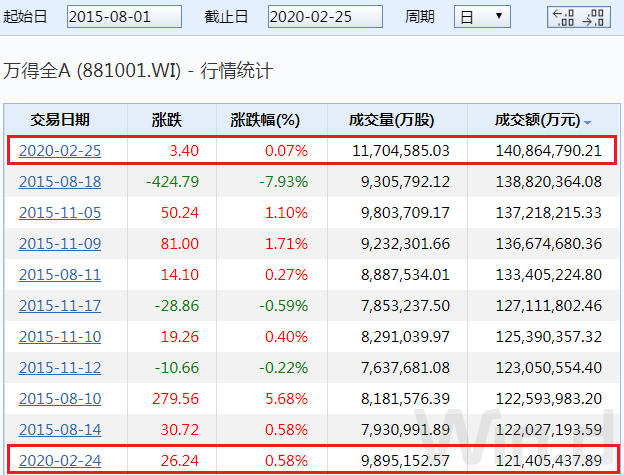Open the 2015-11-17 date link

pyautogui.click(x=60, y=306)
